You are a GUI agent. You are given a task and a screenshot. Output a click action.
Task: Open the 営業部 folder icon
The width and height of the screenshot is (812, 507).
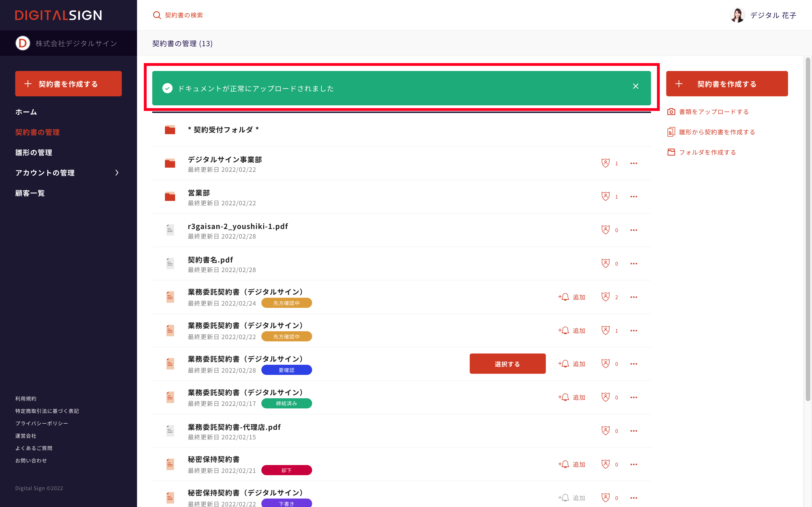point(170,197)
